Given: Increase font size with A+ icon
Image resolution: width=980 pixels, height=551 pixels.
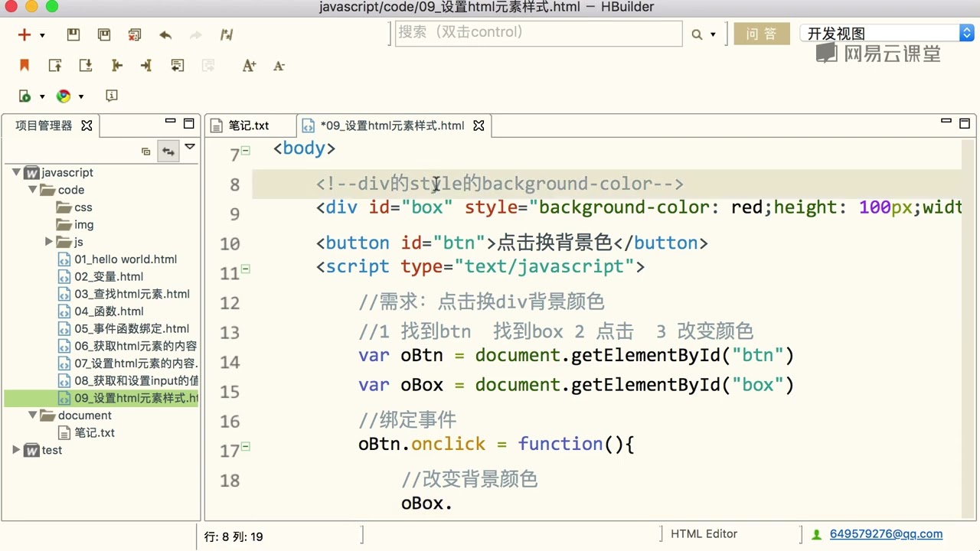Looking at the screenshot, I should point(249,65).
